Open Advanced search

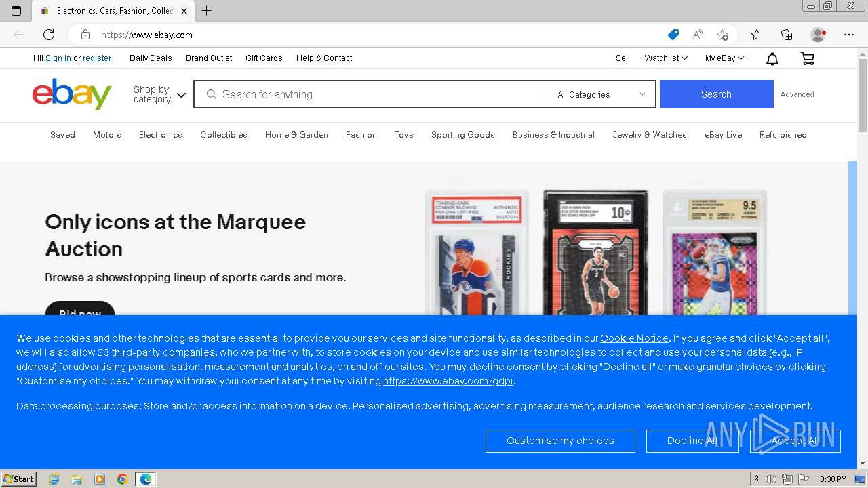[x=797, y=94]
